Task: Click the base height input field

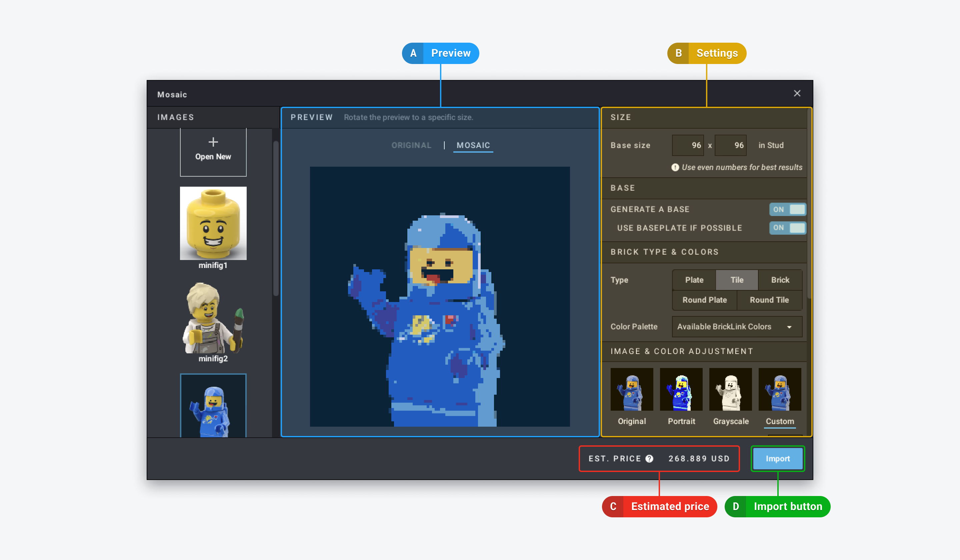Action: click(x=730, y=145)
